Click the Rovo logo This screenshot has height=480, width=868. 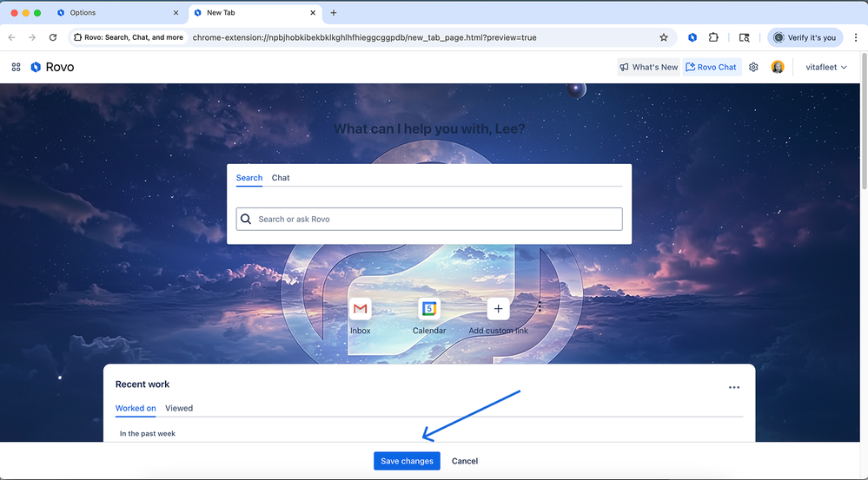point(53,67)
